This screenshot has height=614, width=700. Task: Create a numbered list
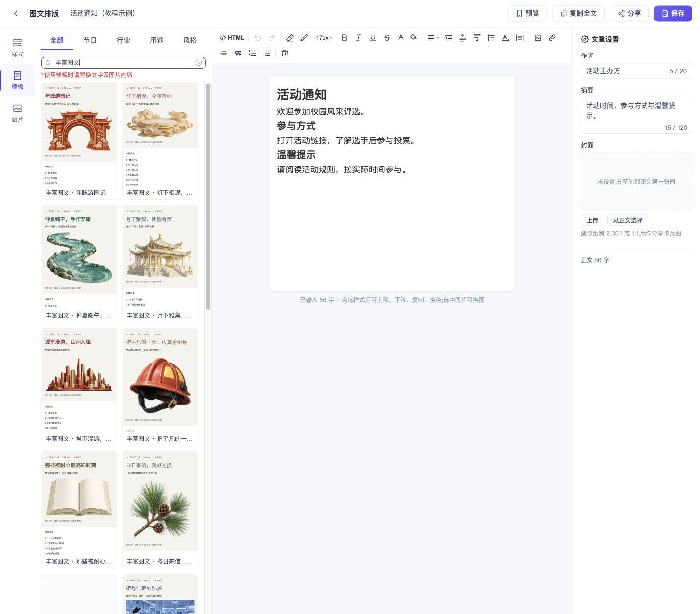click(252, 53)
